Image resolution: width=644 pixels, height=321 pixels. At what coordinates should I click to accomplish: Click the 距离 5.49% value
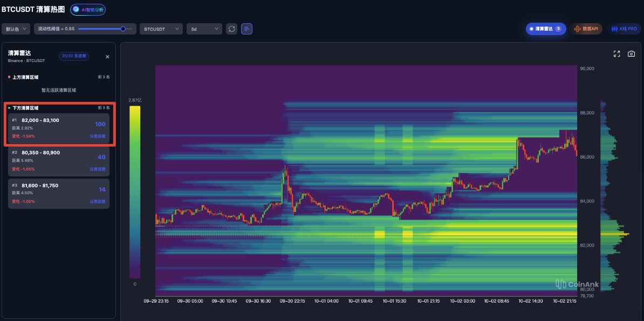[23, 161]
